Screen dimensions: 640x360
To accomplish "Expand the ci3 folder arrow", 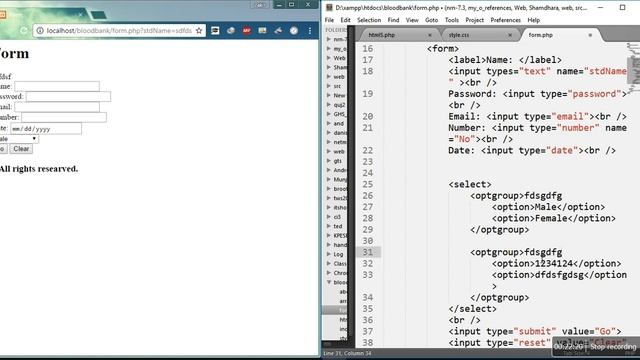I will click(x=329, y=217).
